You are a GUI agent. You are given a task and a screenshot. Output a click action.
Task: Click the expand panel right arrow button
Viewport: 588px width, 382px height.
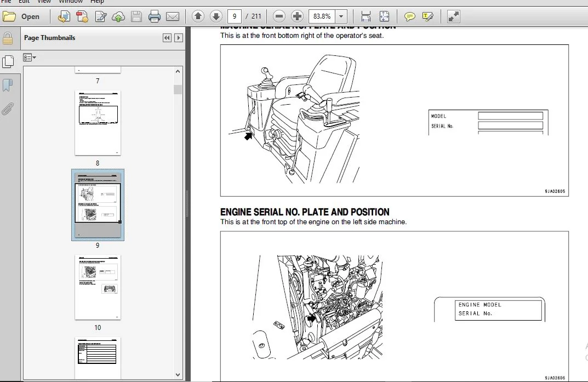[179, 38]
